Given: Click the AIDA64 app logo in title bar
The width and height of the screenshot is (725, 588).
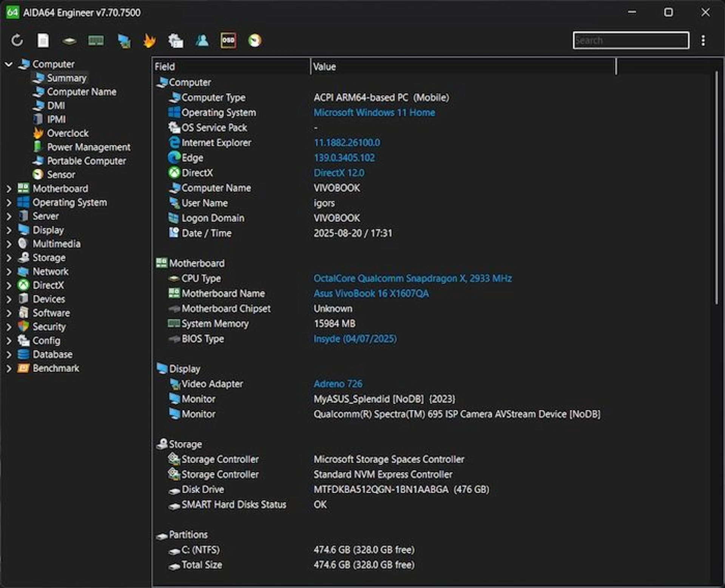Looking at the screenshot, I should [x=12, y=12].
